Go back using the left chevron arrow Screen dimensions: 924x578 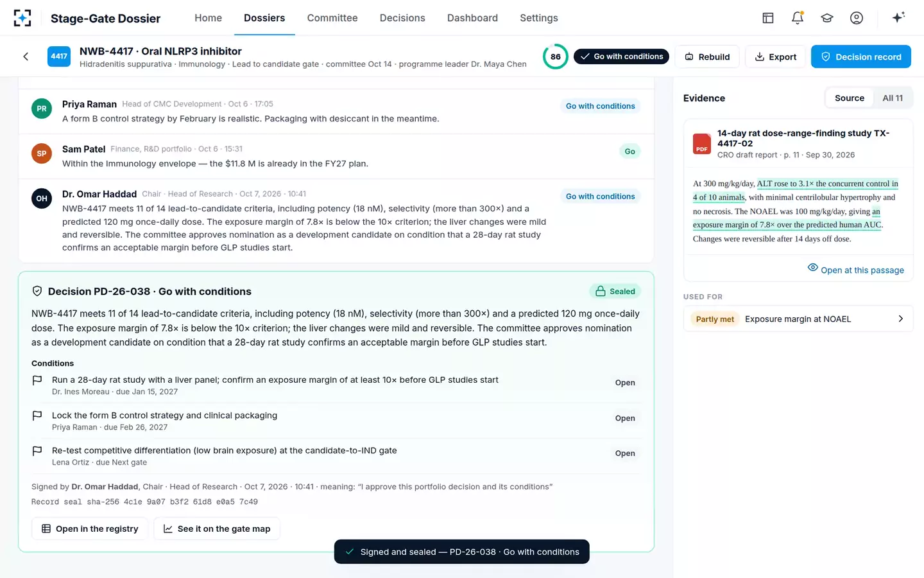click(x=26, y=57)
